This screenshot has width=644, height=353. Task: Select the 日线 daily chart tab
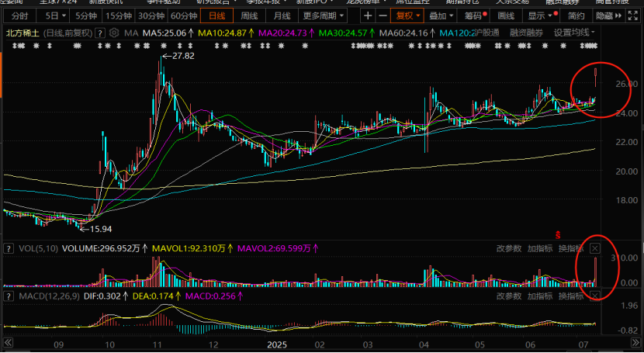click(216, 16)
